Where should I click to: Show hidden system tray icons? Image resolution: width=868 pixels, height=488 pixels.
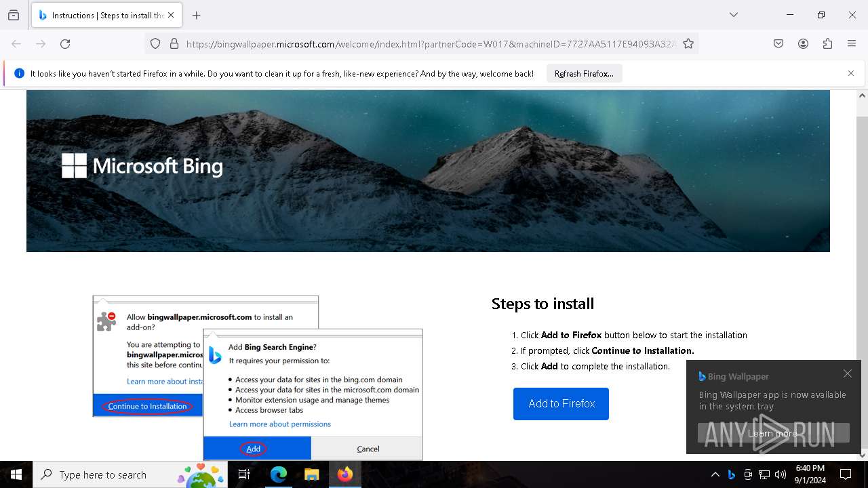(715, 474)
